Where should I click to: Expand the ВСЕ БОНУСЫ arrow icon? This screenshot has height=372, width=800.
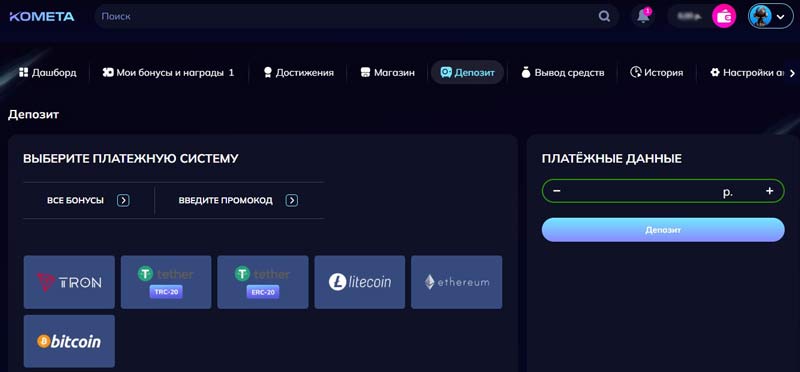(x=123, y=201)
